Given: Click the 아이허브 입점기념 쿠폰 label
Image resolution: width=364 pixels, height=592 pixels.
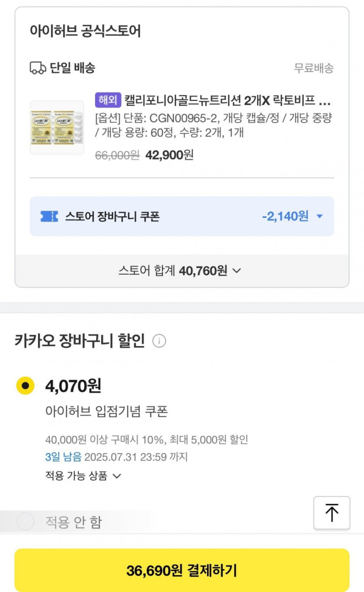Looking at the screenshot, I should coord(106,411).
